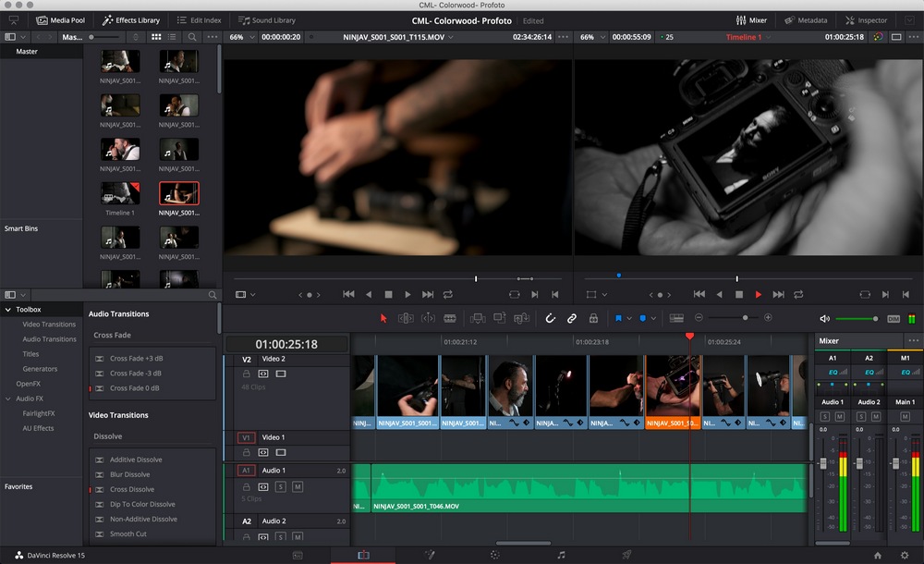Lock the Video 2 track
Image resolution: width=924 pixels, height=564 pixels.
(x=247, y=374)
